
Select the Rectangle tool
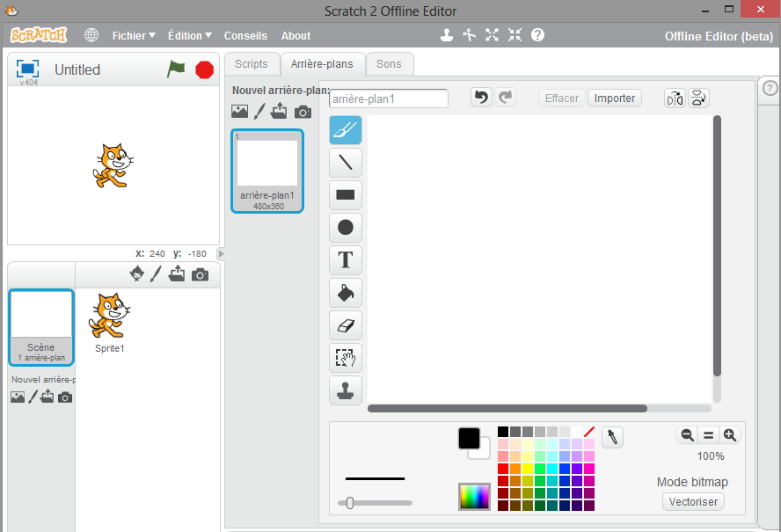coord(345,195)
